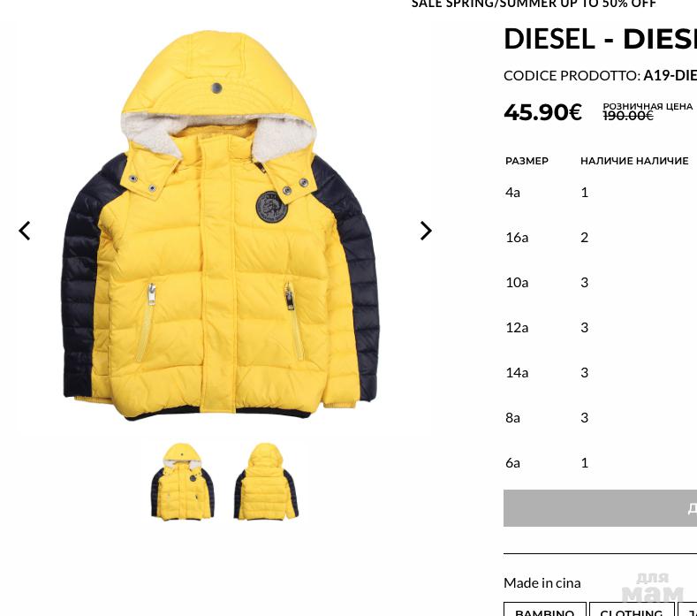This screenshot has height=616, width=697.
Task: Choose size 10a row
Action: click(x=600, y=283)
